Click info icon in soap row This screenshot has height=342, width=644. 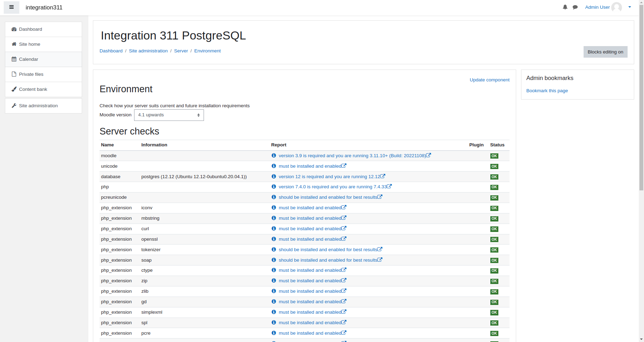(274, 260)
